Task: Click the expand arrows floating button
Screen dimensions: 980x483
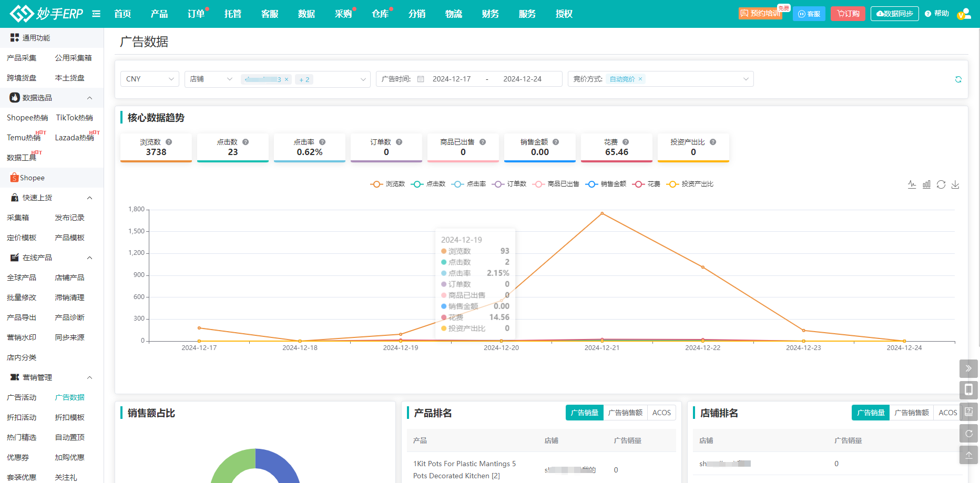Action: pos(968,368)
